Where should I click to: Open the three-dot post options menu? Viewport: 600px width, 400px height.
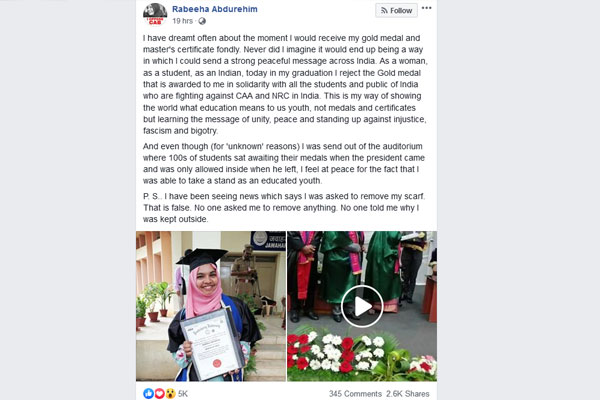click(x=427, y=8)
